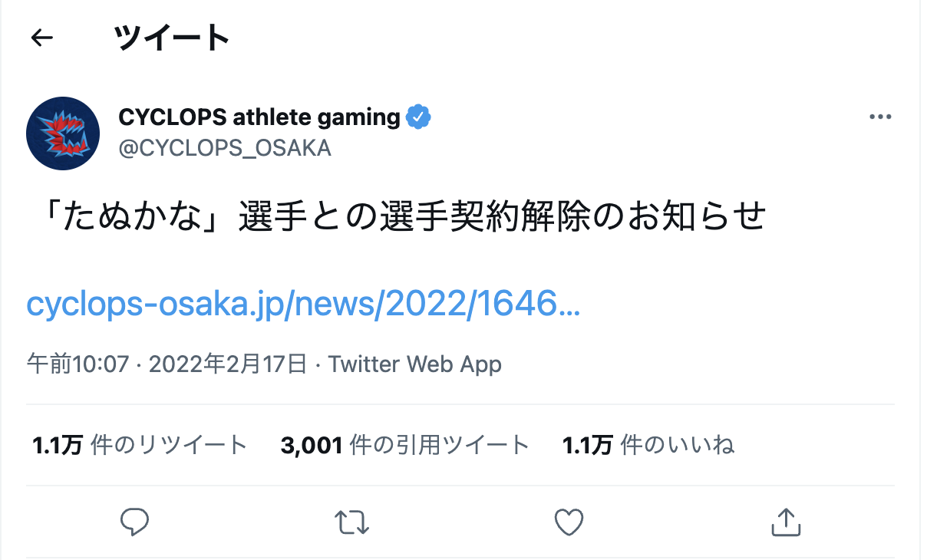View the 1.1万 件のいいね list
Image resolution: width=927 pixels, height=560 pixels.
click(648, 445)
